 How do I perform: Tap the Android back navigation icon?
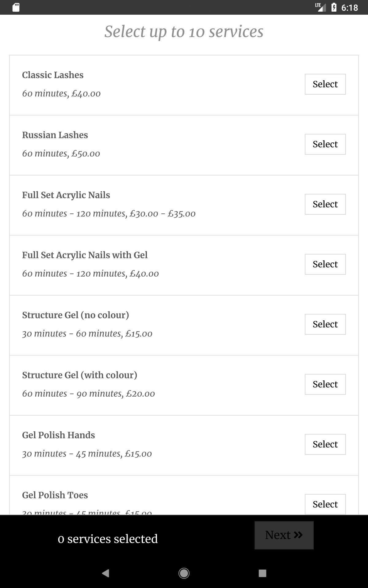click(x=105, y=573)
